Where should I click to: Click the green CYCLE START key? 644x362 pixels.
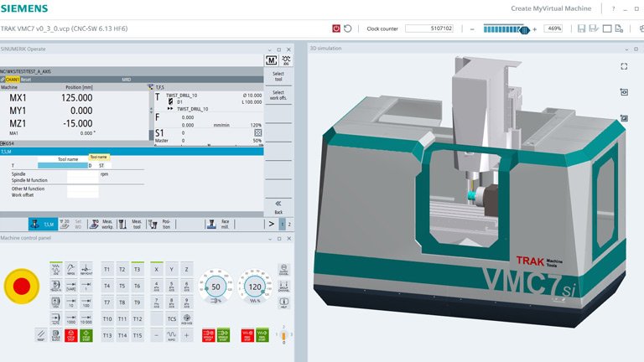point(86,335)
